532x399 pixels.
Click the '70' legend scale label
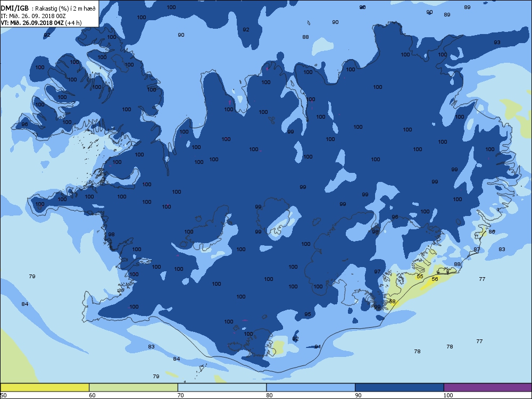pos(181,395)
